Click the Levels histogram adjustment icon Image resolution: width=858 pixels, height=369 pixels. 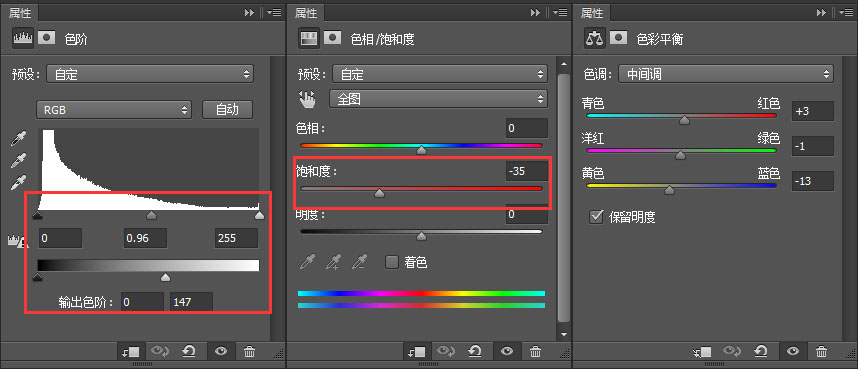pyautogui.click(x=23, y=38)
